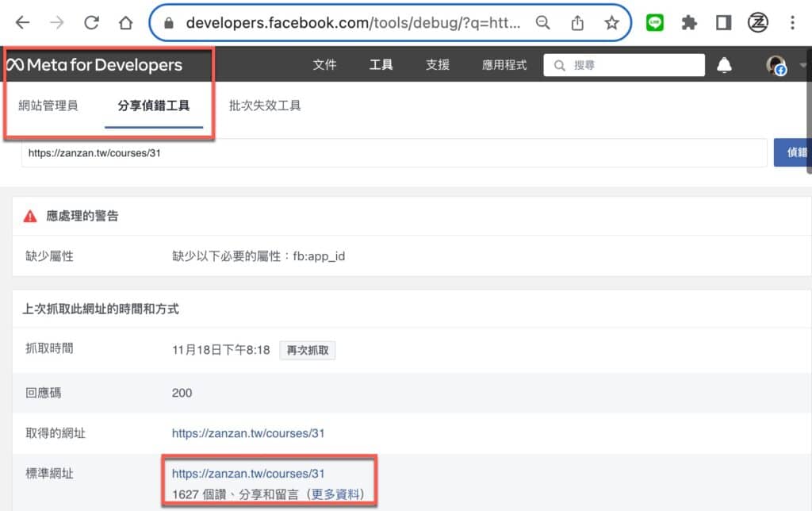This screenshot has height=511, width=812.
Task: Open the 標準網址 link
Action: click(x=248, y=474)
